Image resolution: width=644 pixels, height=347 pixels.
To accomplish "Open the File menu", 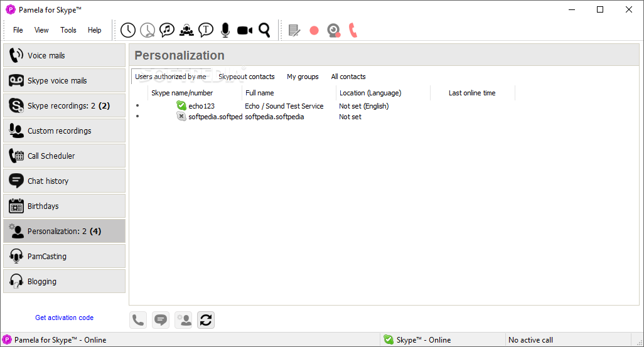I will (x=18, y=30).
